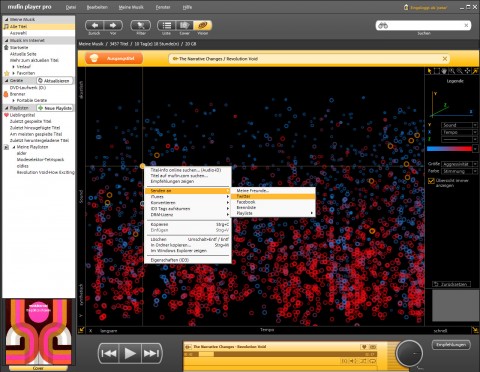Click the binoculars search icon
Viewport: 480px width, 372px height.
pos(383,25)
